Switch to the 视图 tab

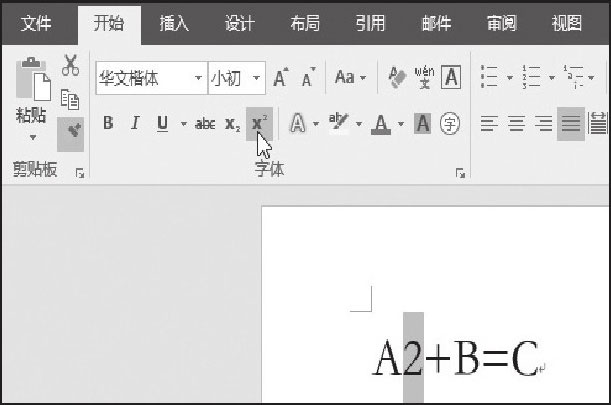[567, 23]
